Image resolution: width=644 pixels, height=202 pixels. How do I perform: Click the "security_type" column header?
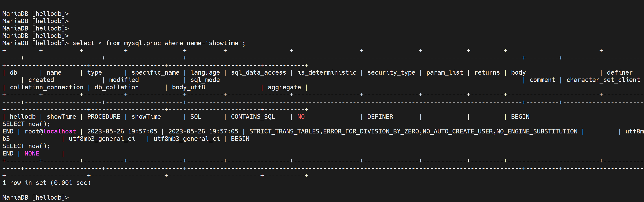point(391,73)
